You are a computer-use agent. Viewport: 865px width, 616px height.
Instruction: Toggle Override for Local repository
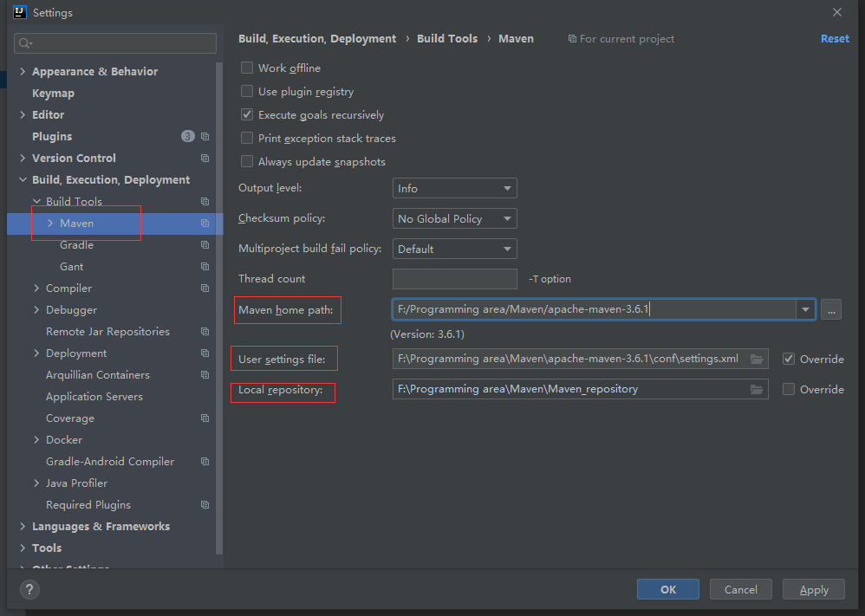click(788, 390)
